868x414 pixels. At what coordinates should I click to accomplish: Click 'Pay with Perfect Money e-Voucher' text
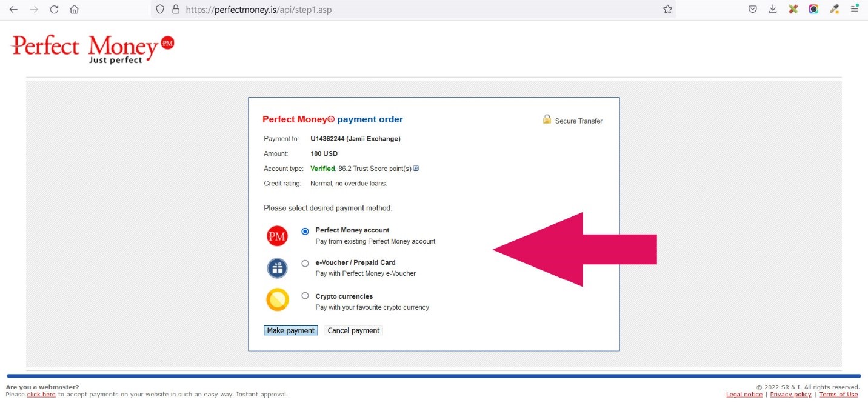point(366,273)
